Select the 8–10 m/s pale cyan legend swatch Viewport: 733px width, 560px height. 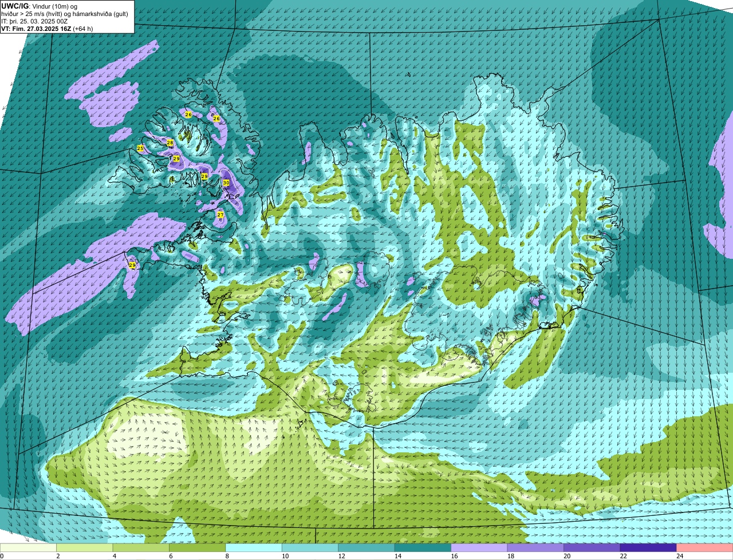(x=254, y=547)
